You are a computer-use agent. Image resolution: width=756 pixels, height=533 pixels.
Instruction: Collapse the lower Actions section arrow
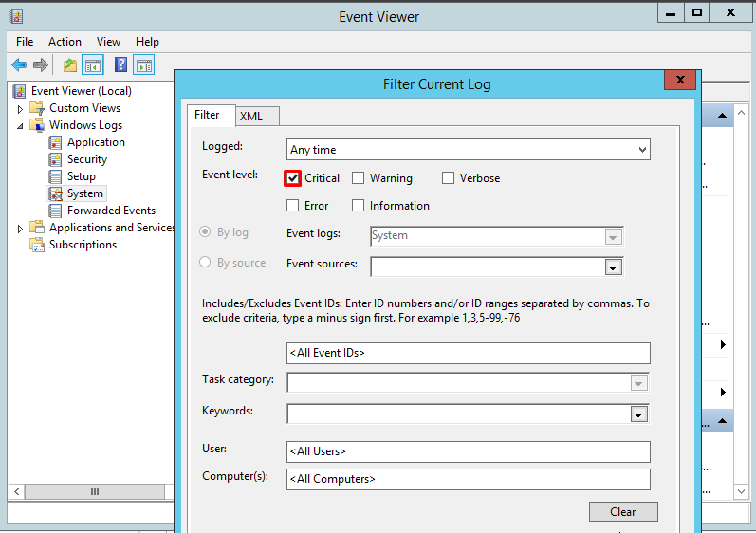(x=722, y=421)
